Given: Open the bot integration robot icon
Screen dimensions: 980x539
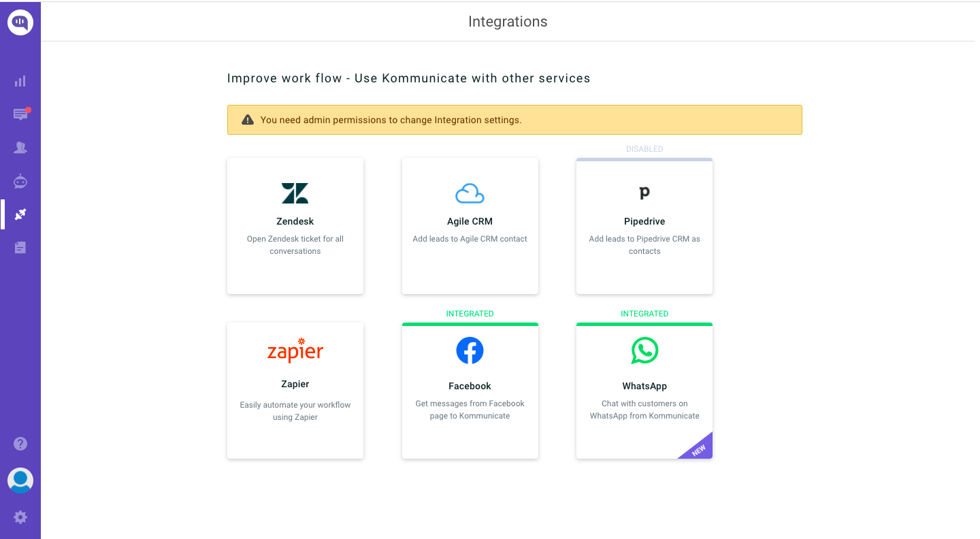Looking at the screenshot, I should (x=20, y=181).
